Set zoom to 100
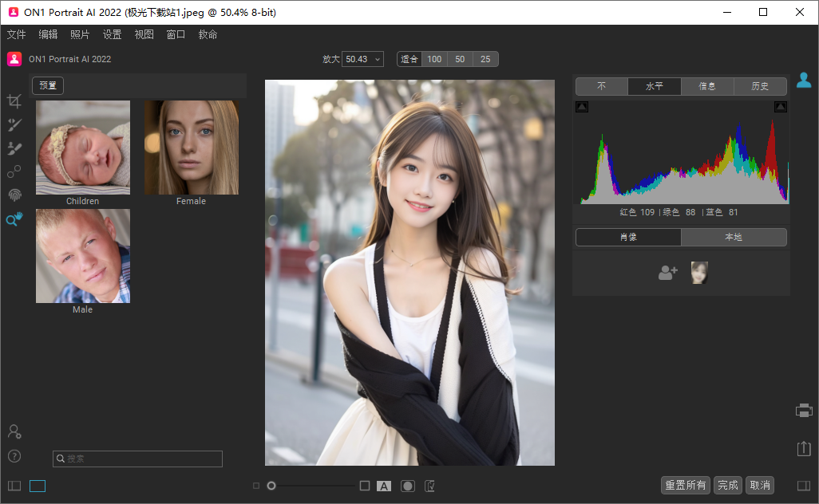 (x=434, y=60)
